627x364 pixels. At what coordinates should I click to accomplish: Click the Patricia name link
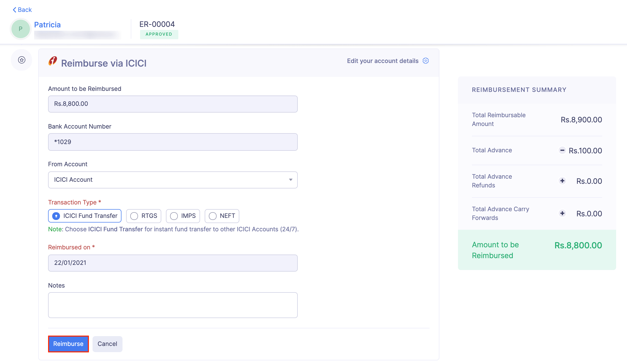(x=48, y=25)
